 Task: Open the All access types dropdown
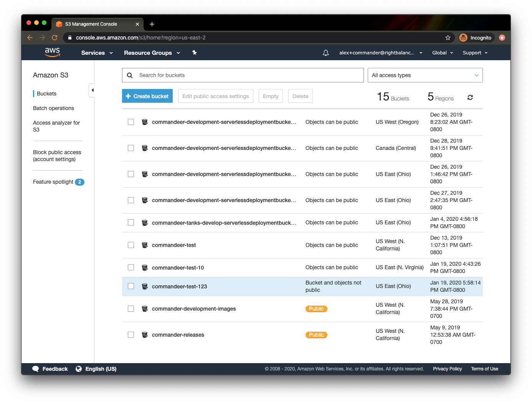425,75
